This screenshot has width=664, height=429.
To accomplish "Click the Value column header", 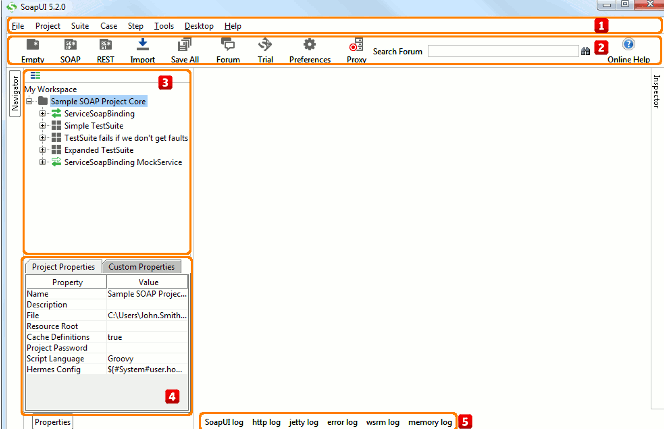I will [147, 282].
